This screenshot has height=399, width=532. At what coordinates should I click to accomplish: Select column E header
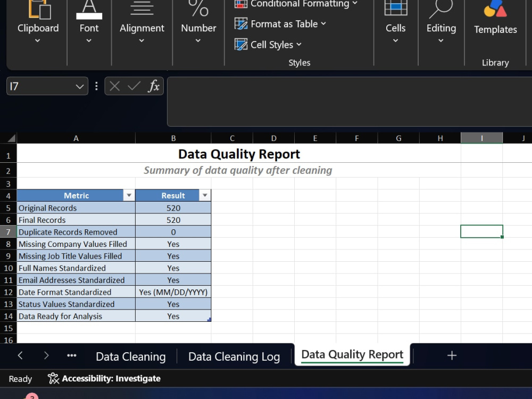(315, 138)
